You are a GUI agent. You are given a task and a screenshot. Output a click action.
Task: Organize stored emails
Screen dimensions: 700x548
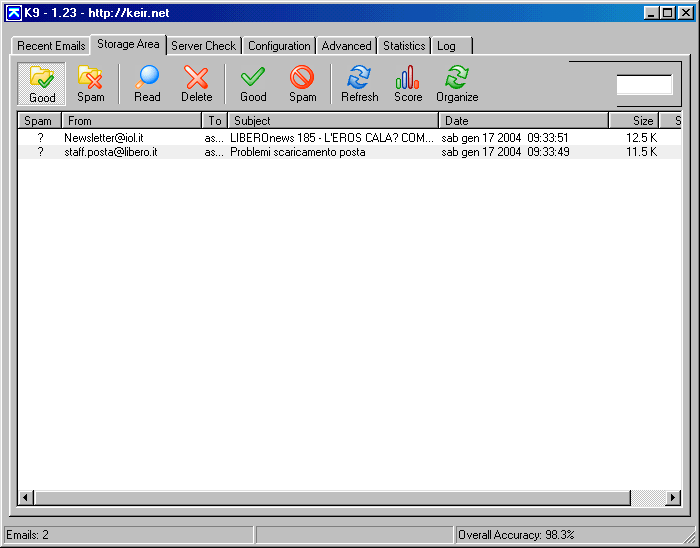tap(457, 84)
